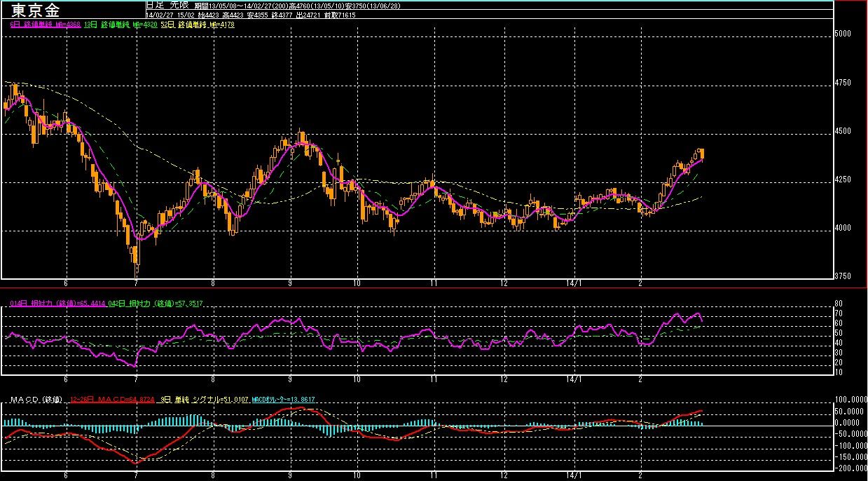Click the 4750 price axis label
The width and height of the screenshot is (868, 481).
click(843, 82)
